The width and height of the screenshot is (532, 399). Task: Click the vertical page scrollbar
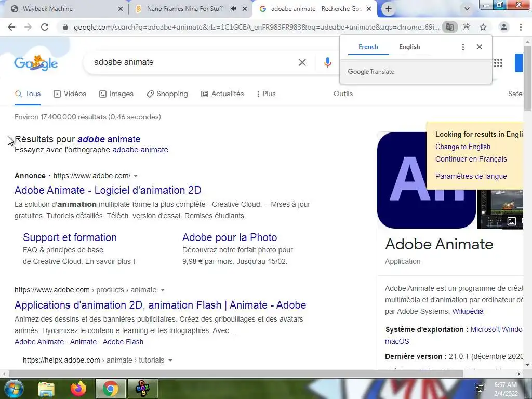point(528,78)
